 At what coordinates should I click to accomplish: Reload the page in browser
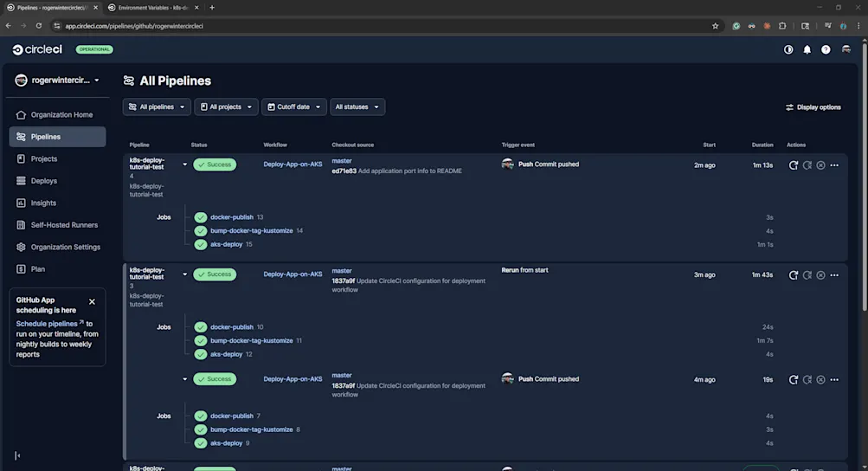click(x=39, y=26)
